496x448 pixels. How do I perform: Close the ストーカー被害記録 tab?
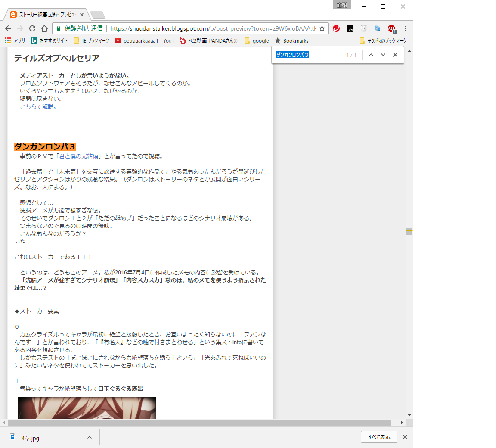click(82, 15)
